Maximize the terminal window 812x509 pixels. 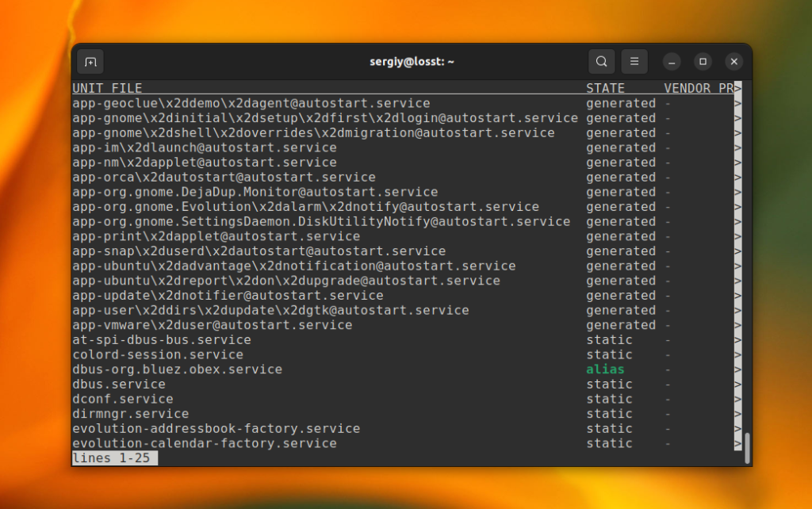tap(703, 62)
